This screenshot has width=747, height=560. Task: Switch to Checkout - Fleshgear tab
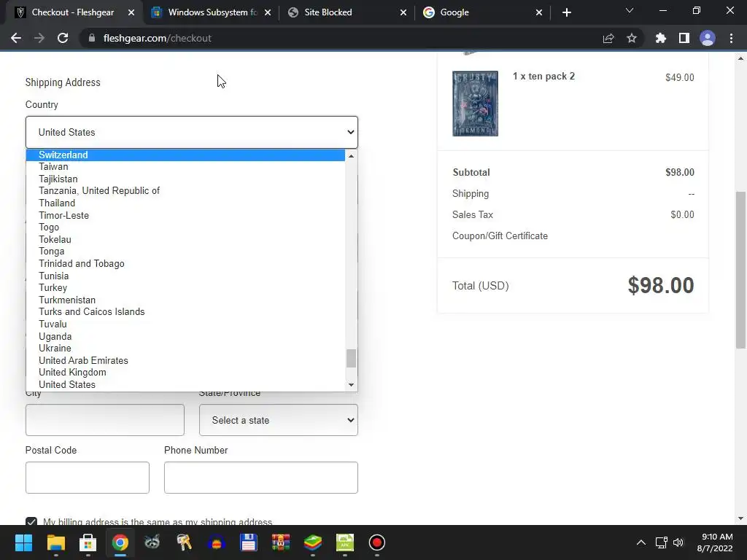[72, 12]
